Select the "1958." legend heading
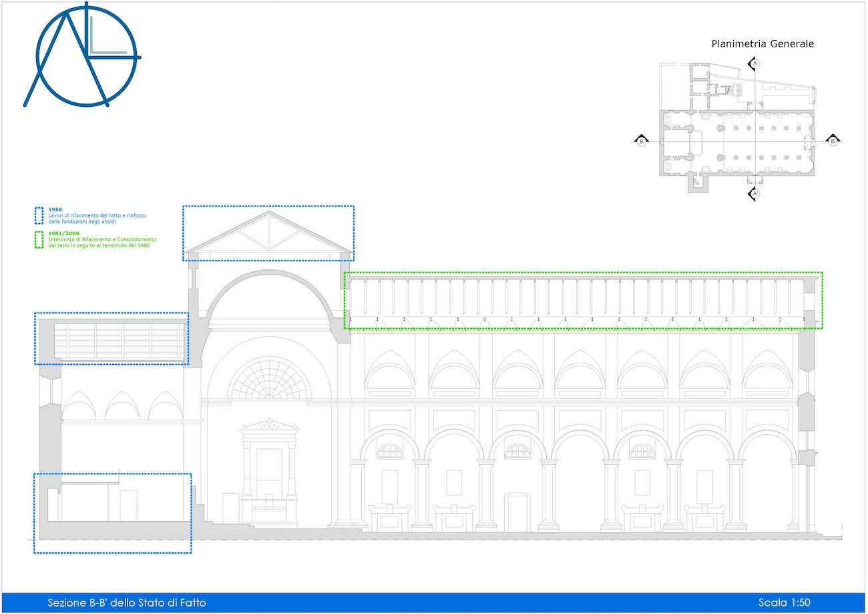The image size is (868, 614). coord(55,210)
